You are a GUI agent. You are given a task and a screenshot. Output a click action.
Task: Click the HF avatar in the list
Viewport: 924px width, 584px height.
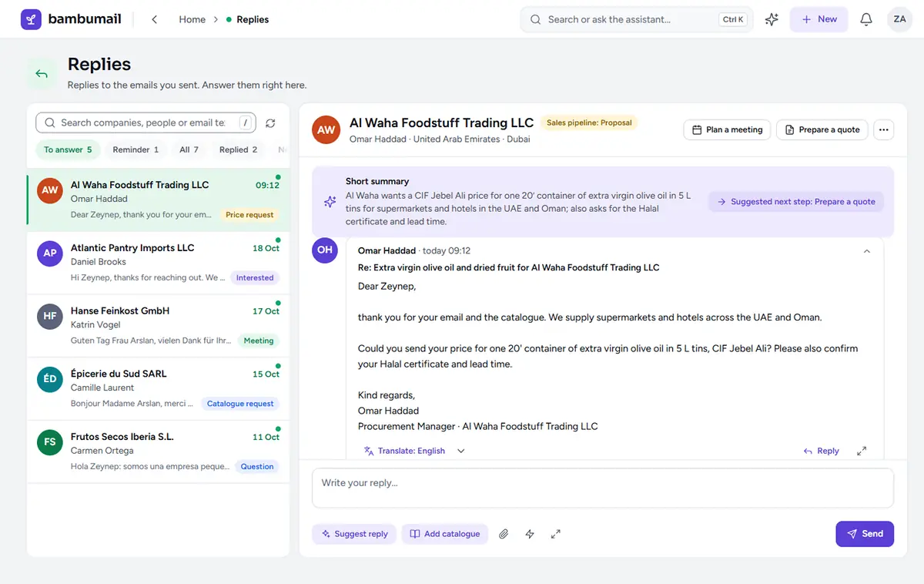50,316
